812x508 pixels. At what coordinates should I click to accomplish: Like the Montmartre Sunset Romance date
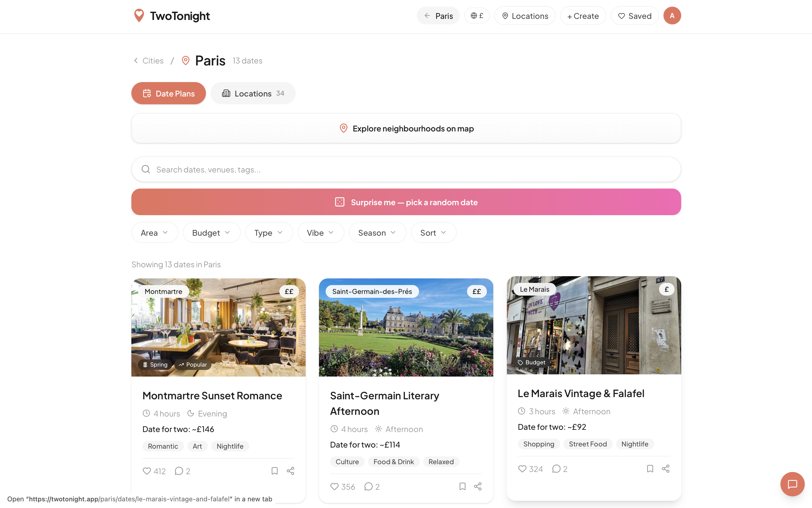coord(147,471)
